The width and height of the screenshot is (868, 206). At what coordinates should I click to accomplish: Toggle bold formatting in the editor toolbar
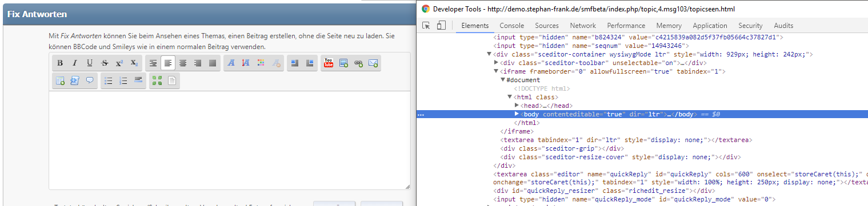[x=60, y=63]
